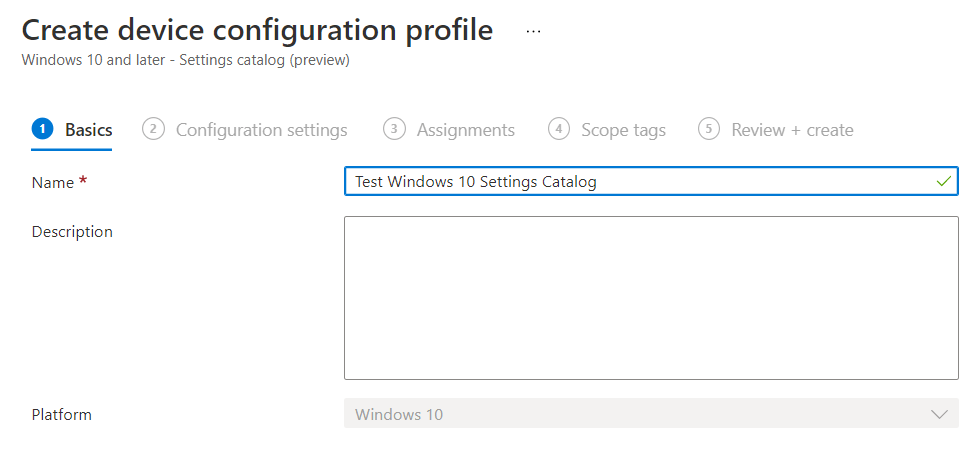Go to the Configuration settings tab
973x469 pixels.
click(x=261, y=130)
